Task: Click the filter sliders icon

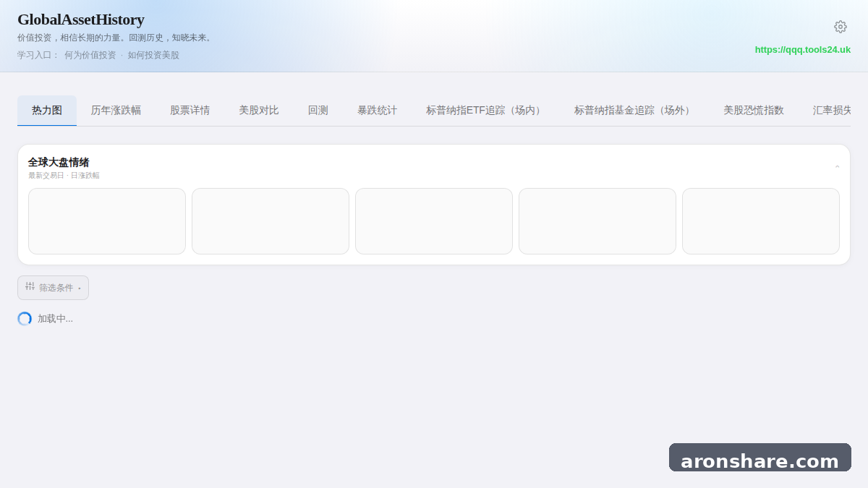Action: click(x=30, y=286)
